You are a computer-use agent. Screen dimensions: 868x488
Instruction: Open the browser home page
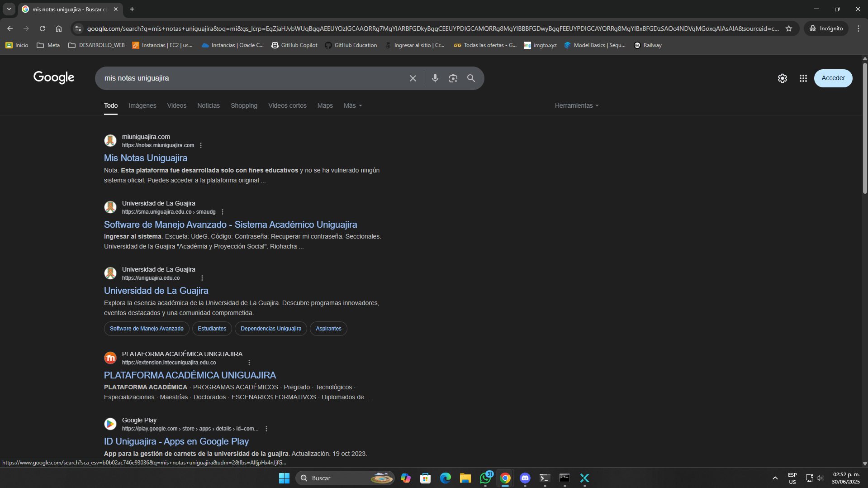click(x=59, y=29)
